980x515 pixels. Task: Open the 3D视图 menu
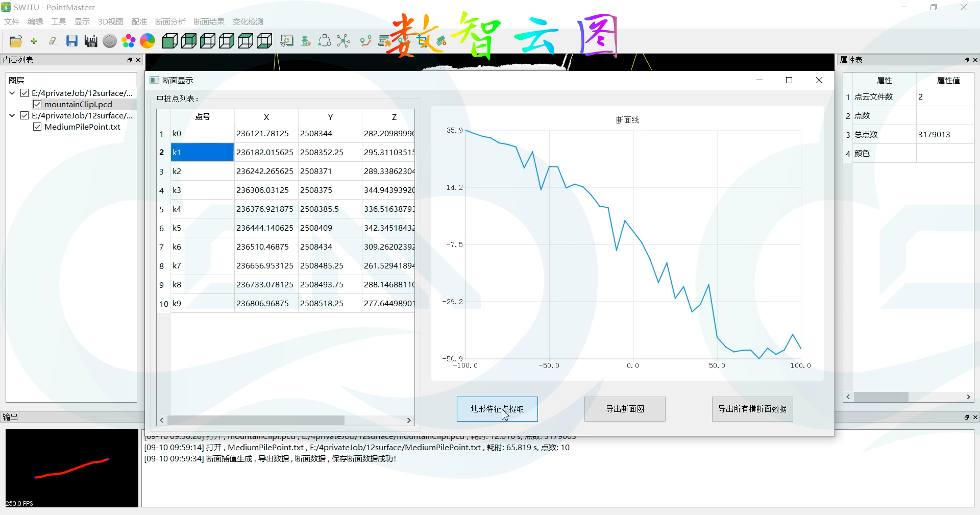110,21
